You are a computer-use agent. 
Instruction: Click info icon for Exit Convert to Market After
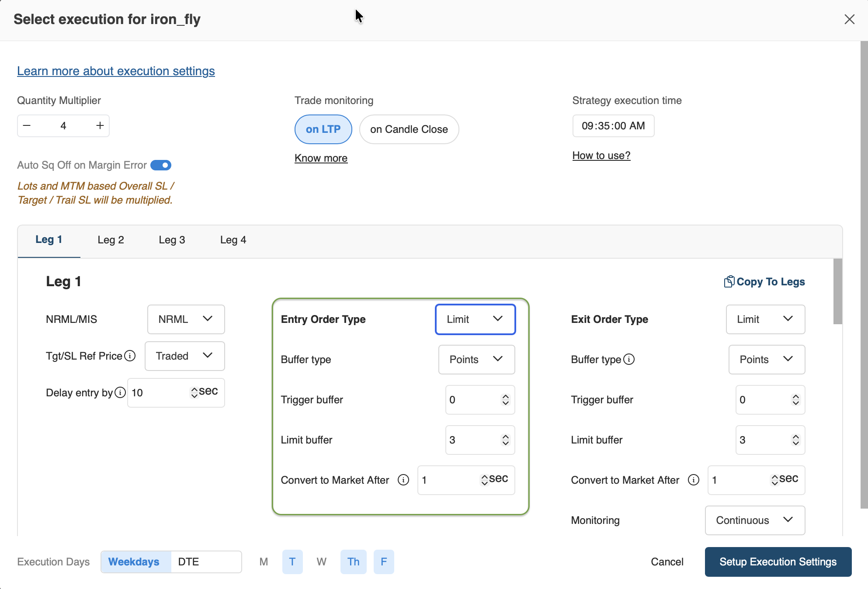[694, 480]
